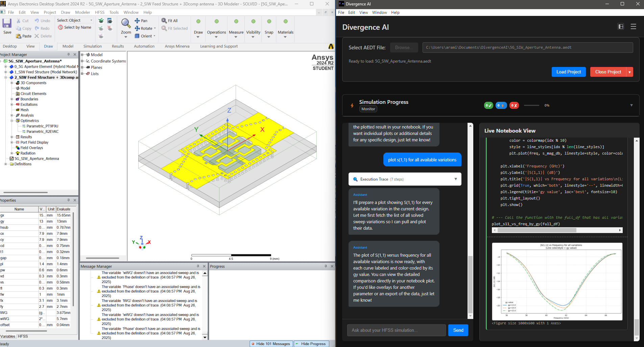Open the HFSS menu
The width and height of the screenshot is (644, 347).
pos(100,12)
